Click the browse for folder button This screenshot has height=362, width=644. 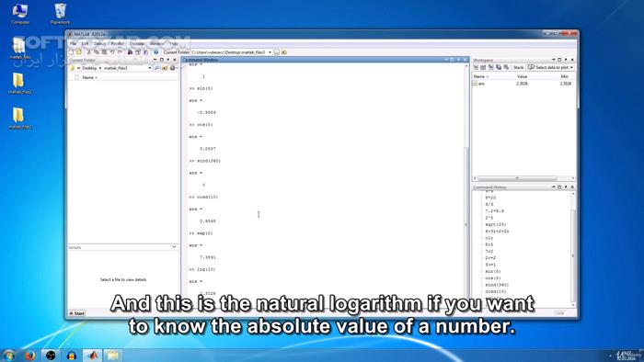coord(283,52)
